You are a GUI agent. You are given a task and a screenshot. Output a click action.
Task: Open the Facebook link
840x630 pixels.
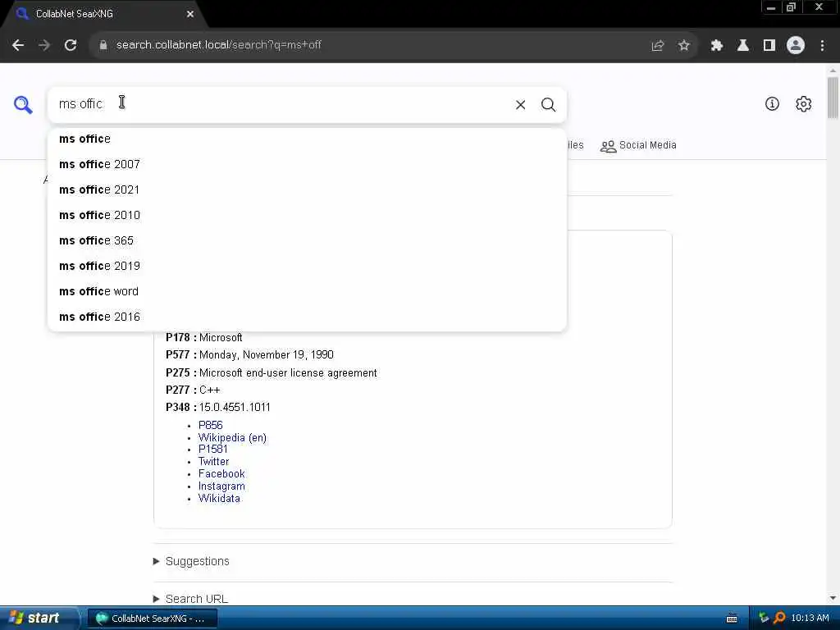221,474
